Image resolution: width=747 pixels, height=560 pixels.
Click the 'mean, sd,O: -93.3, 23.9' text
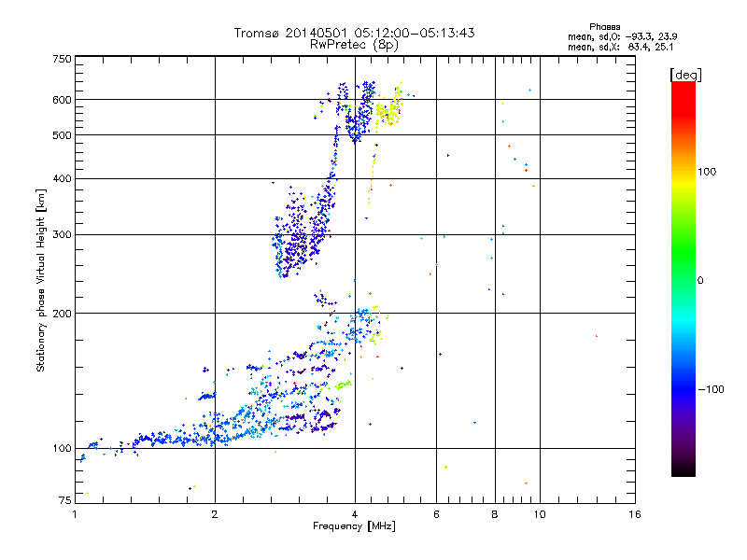pyautogui.click(x=622, y=36)
